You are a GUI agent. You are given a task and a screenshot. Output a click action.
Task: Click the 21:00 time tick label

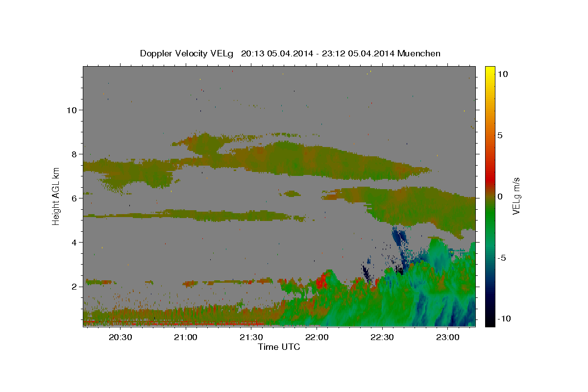[186, 338]
